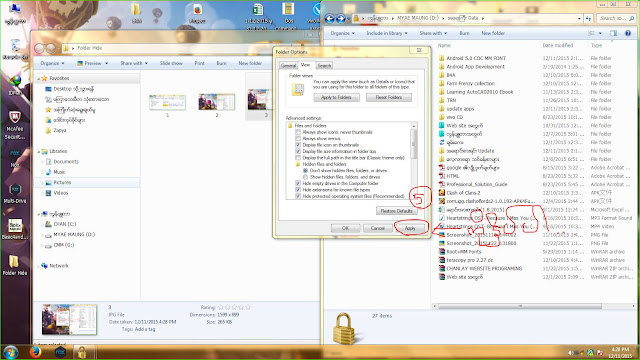Toggle the preview pane icon in Data window
Viewport: 640px width, 360px height.
pyautogui.click(x=613, y=33)
